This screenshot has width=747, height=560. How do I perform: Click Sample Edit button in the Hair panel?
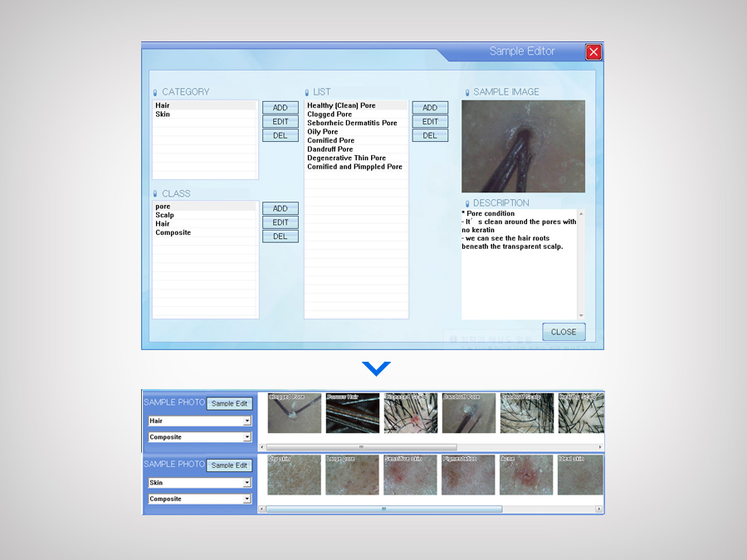tap(229, 404)
